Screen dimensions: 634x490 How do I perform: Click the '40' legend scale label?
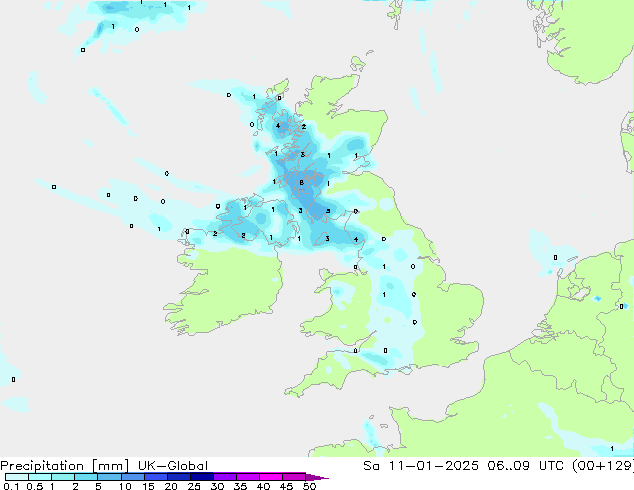263,486
